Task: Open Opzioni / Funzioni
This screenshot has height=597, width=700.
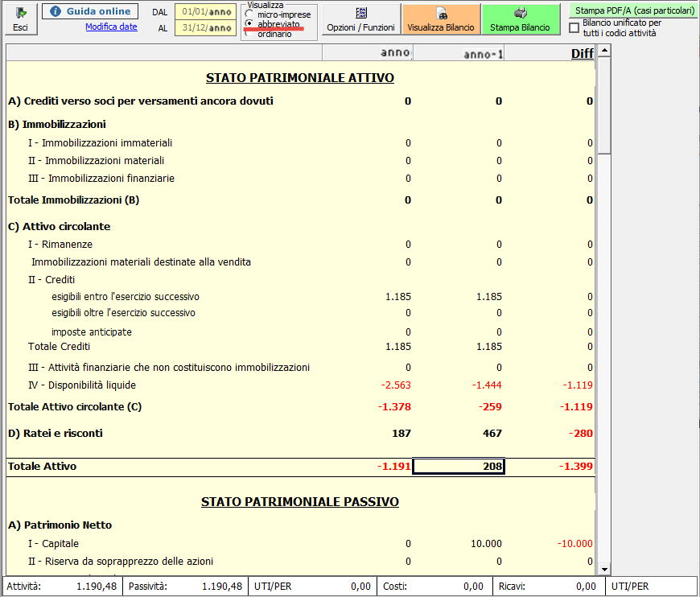Action: pyautogui.click(x=360, y=19)
